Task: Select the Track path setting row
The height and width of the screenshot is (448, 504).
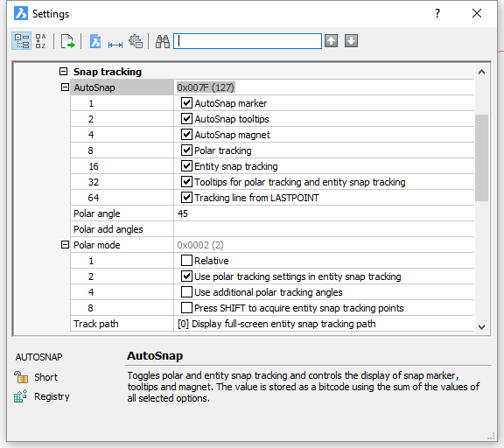Action: (x=272, y=324)
